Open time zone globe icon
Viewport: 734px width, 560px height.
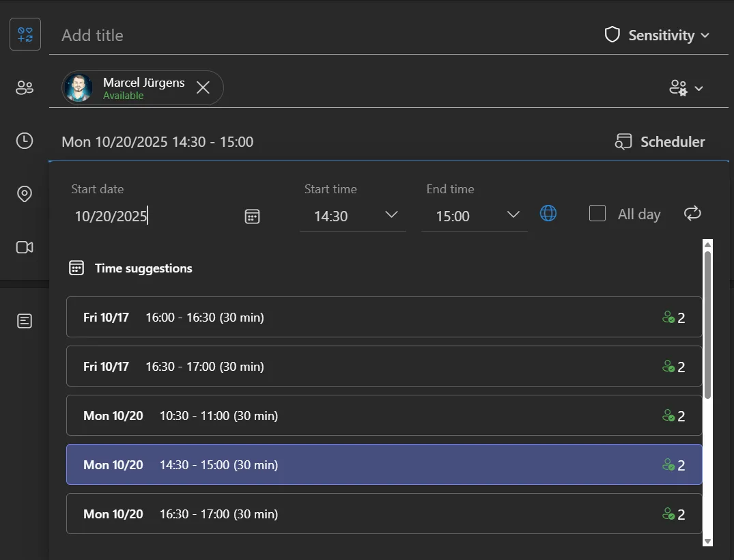[548, 214]
